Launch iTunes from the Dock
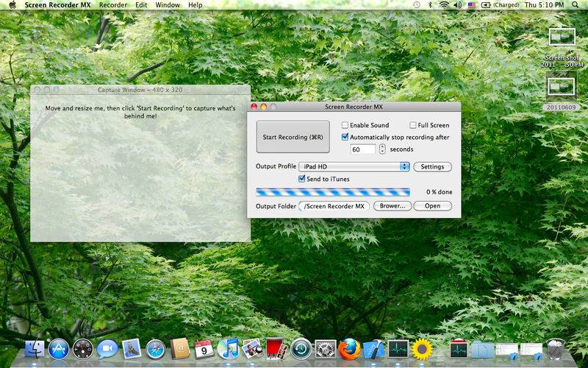This screenshot has width=588, height=368. (228, 349)
